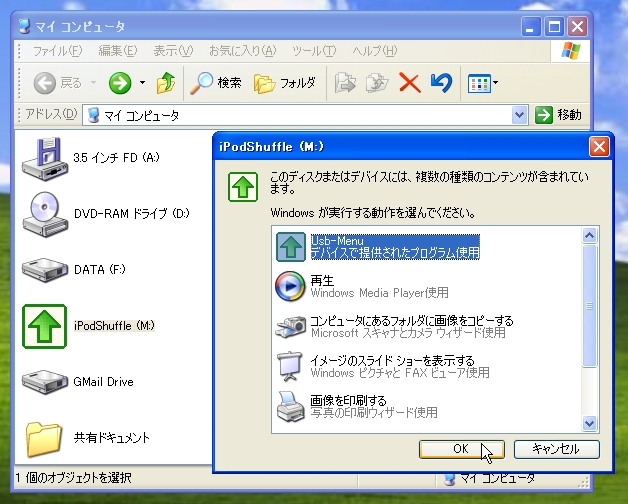Select the 3.5 inch FD (A:) drive icon
This screenshot has height=504, width=628.
tap(44, 158)
